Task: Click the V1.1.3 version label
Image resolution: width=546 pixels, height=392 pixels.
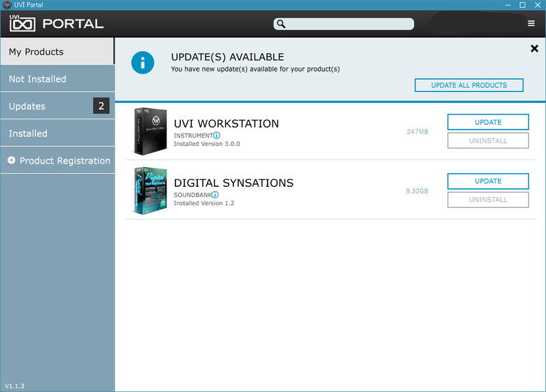Action: point(14,386)
